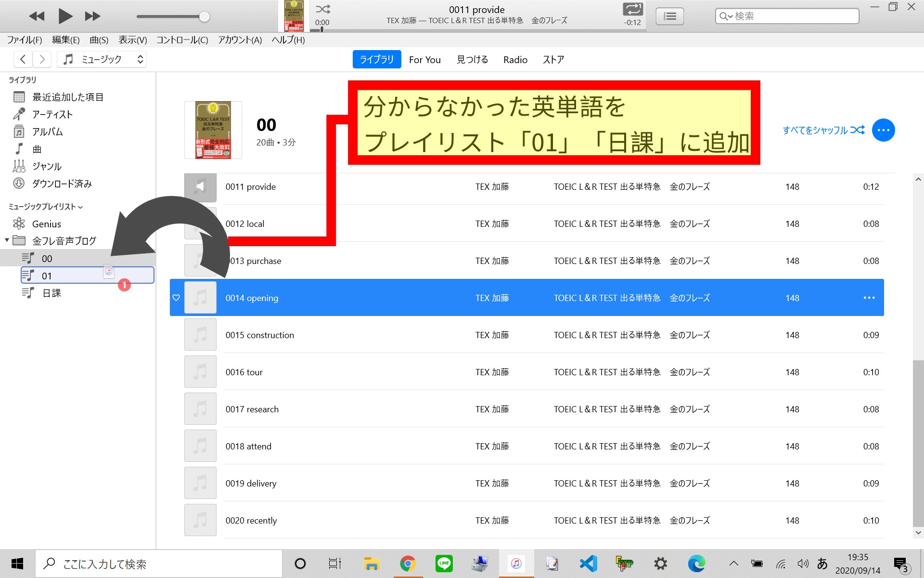The image size is (924, 578).
Task: Open the 編集(E) menu
Action: pyautogui.click(x=65, y=40)
